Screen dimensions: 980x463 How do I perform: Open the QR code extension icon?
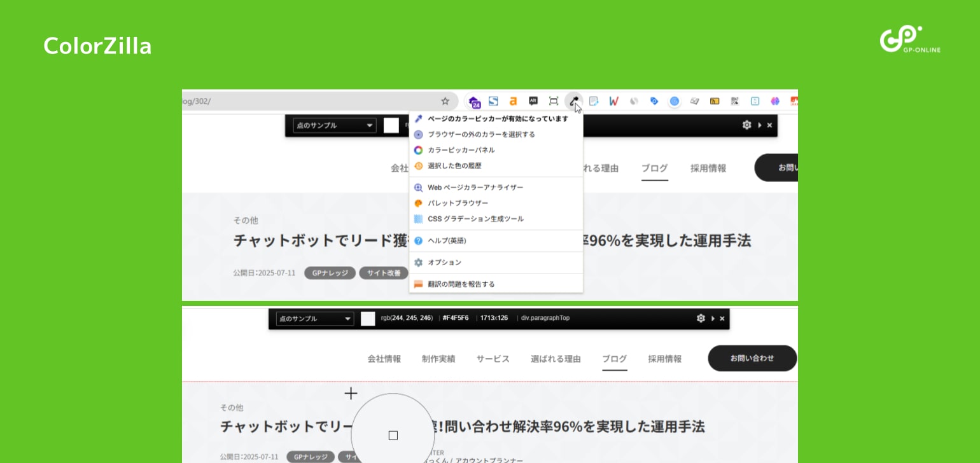pyautogui.click(x=735, y=101)
